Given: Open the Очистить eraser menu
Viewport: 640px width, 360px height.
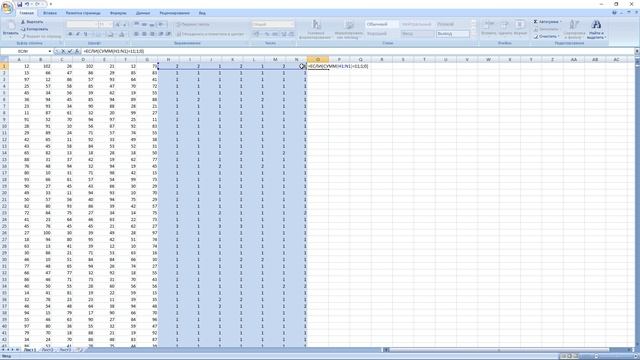Looking at the screenshot, I should click(547, 37).
